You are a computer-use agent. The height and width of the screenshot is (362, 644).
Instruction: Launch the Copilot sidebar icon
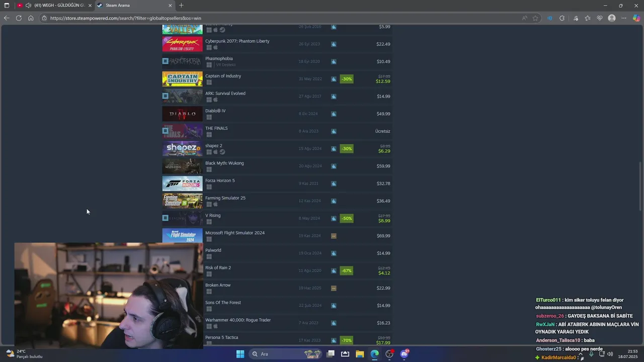point(636,18)
